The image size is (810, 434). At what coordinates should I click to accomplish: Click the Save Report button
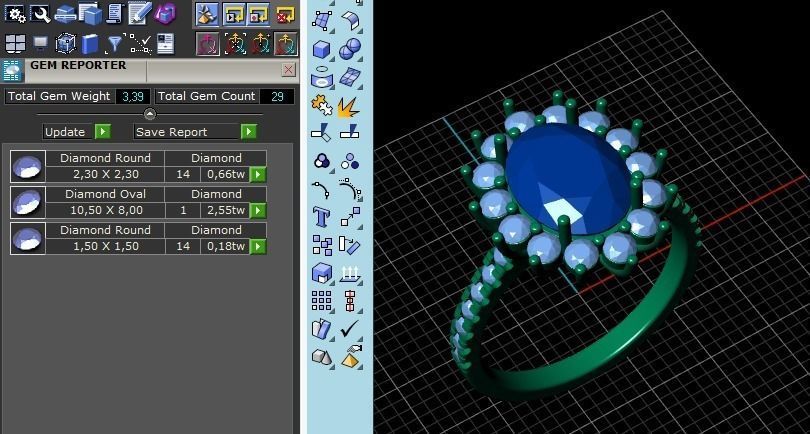pos(186,132)
